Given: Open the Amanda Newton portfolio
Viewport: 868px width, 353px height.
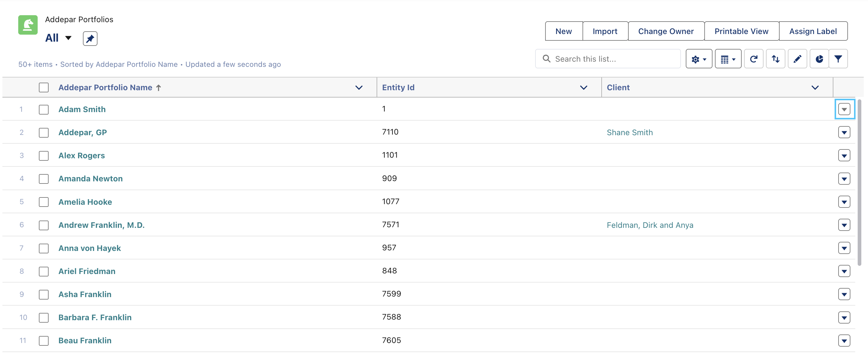Looking at the screenshot, I should tap(90, 179).
